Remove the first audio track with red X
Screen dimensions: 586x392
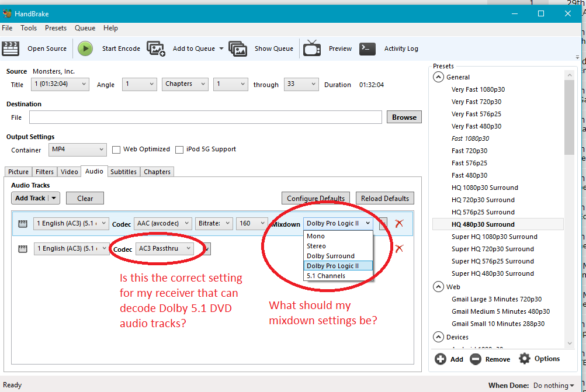[x=399, y=224]
